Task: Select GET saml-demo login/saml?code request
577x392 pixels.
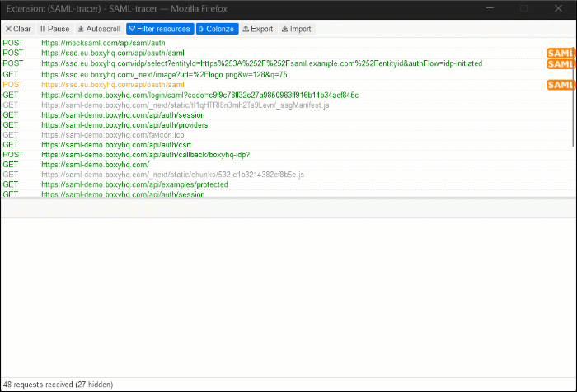Action: (x=287, y=96)
